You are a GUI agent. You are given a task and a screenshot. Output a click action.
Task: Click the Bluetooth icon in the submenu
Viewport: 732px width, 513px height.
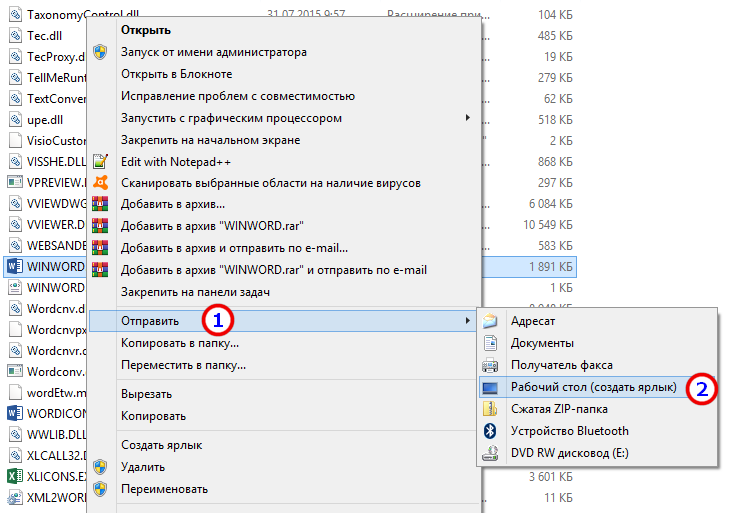pyautogui.click(x=490, y=431)
